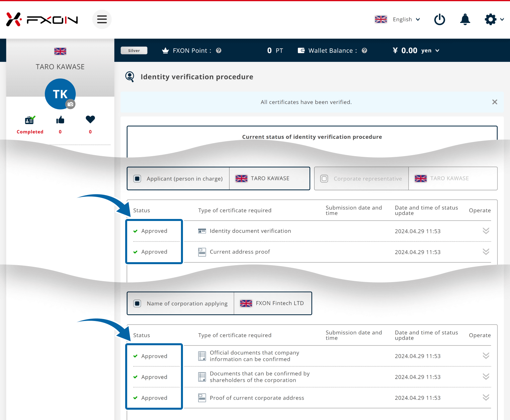Expand Official documents company information row
This screenshot has height=420, width=510.
coord(486,356)
